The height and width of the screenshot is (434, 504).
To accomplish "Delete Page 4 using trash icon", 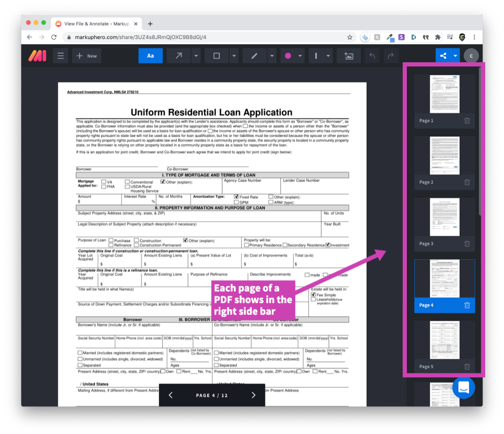I will 467,305.
